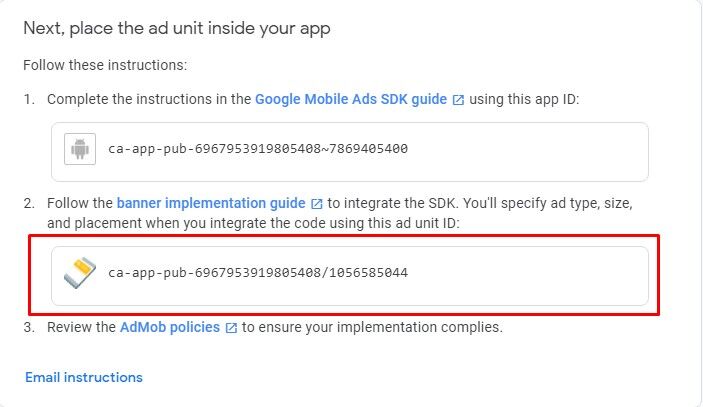The height and width of the screenshot is (407, 703).
Task: Click the step number 1 list marker
Action: point(29,99)
